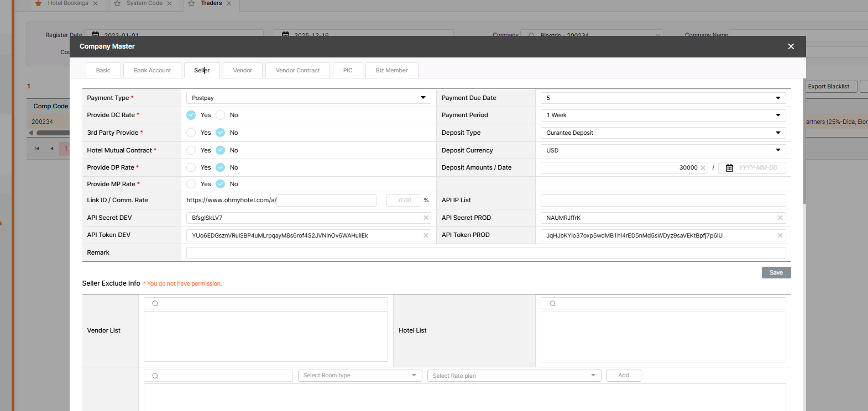The width and height of the screenshot is (868, 411).
Task: Select Yes for Hotel Mutual Contract
Action: pos(191,150)
